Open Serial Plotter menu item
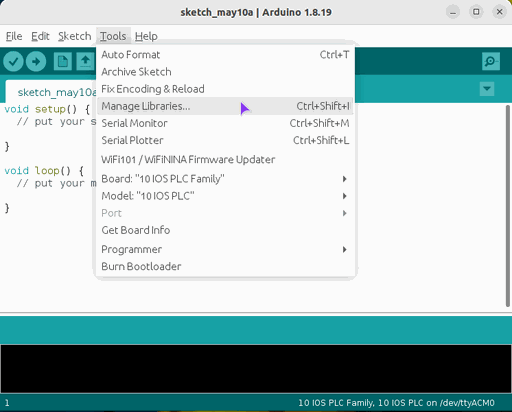 (x=225, y=140)
